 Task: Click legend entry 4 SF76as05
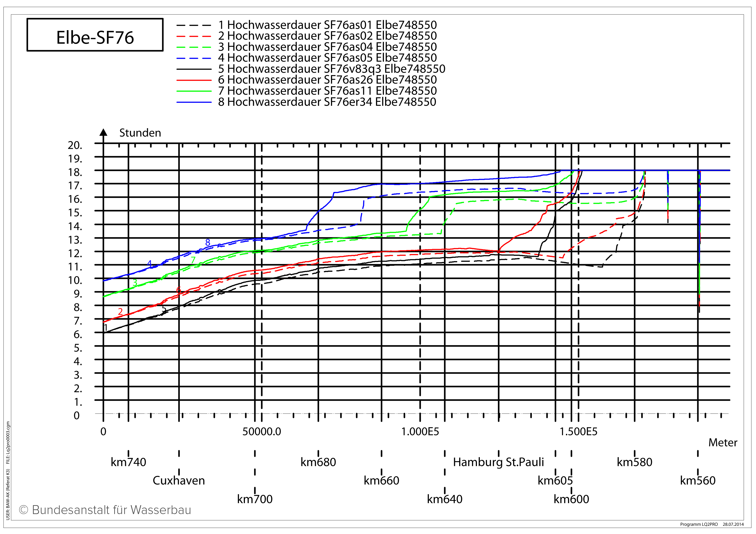click(x=327, y=58)
